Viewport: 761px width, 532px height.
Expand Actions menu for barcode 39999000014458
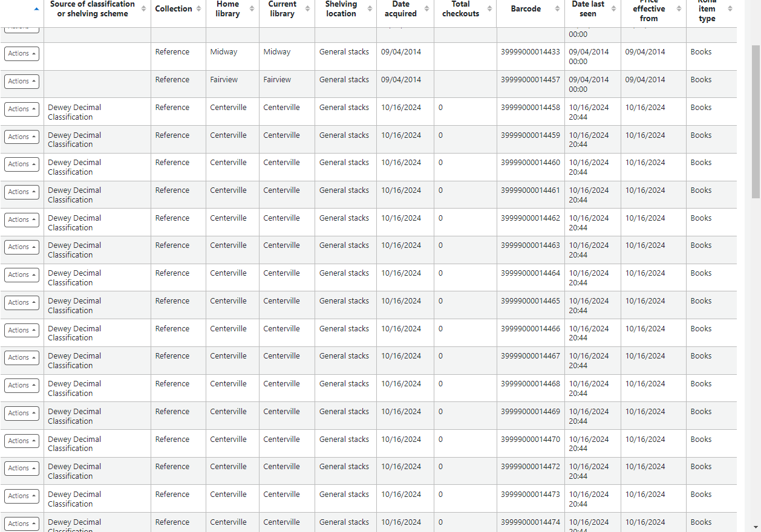coord(22,109)
